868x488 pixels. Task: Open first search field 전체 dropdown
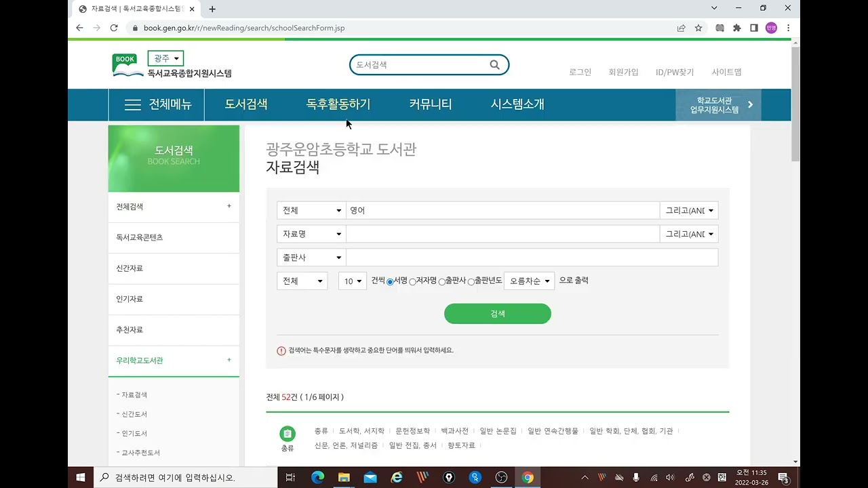[311, 211]
